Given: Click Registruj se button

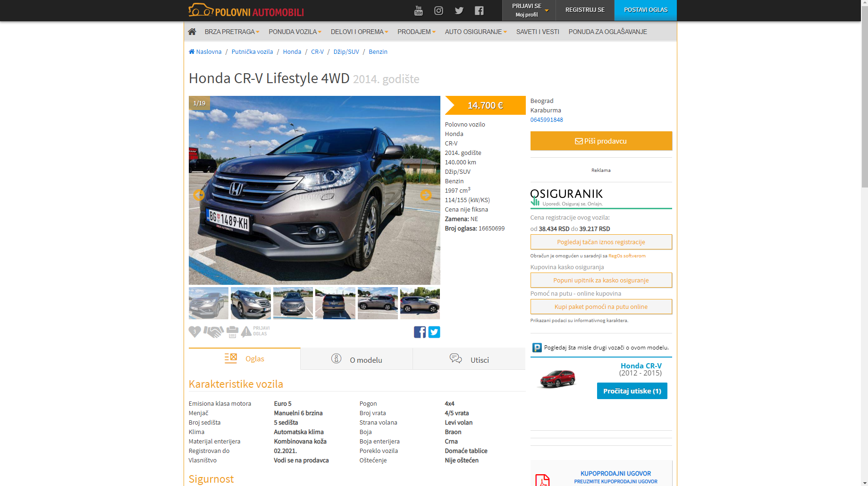Looking at the screenshot, I should pos(585,10).
